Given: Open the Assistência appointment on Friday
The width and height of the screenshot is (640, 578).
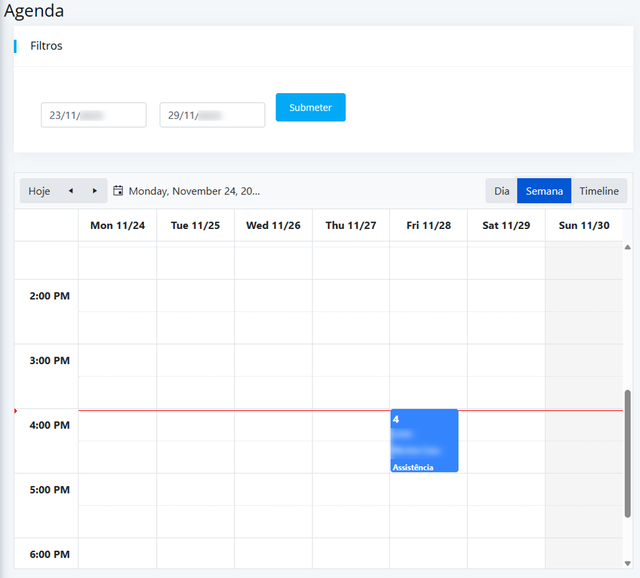Looking at the screenshot, I should pos(424,440).
